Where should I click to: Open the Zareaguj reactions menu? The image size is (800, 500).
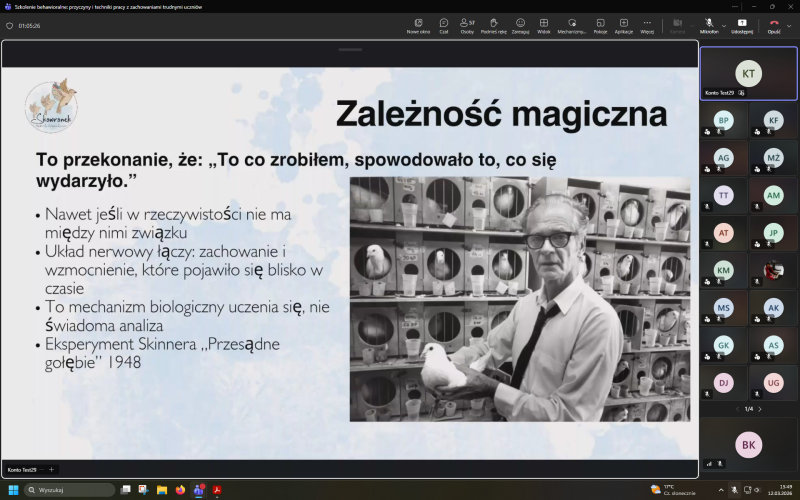pyautogui.click(x=520, y=24)
